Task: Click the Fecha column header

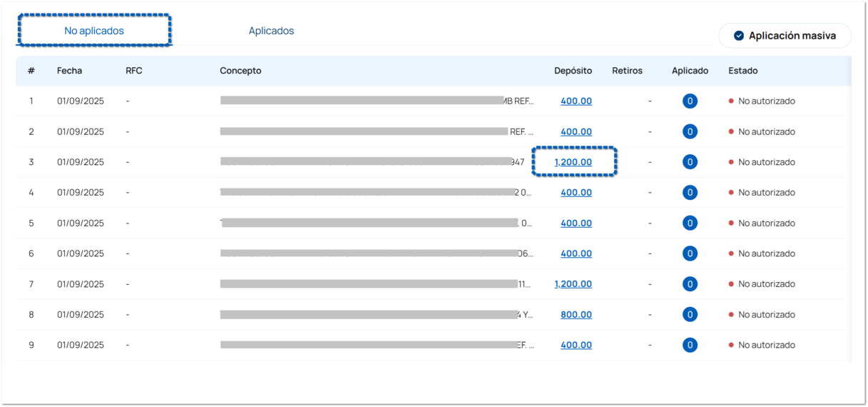Action: (x=69, y=71)
